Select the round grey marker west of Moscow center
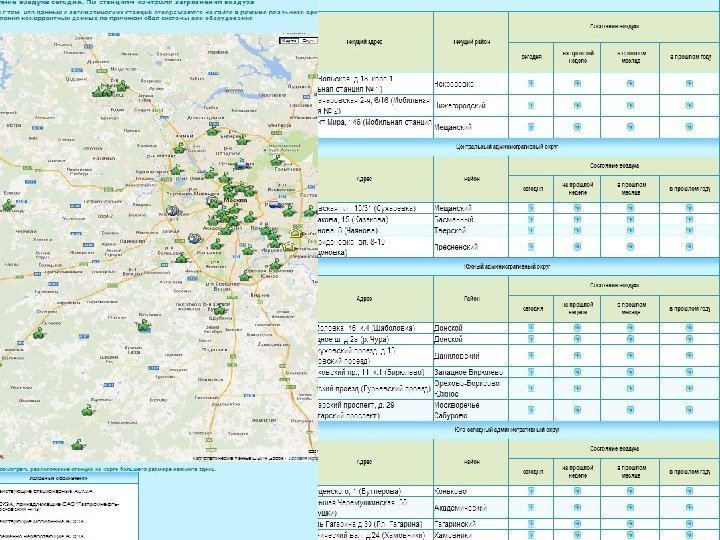 173,211
